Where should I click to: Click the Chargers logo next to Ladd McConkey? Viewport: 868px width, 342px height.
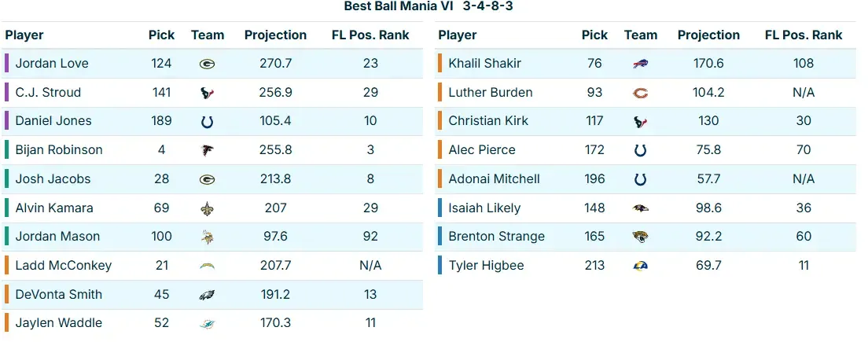point(208,266)
